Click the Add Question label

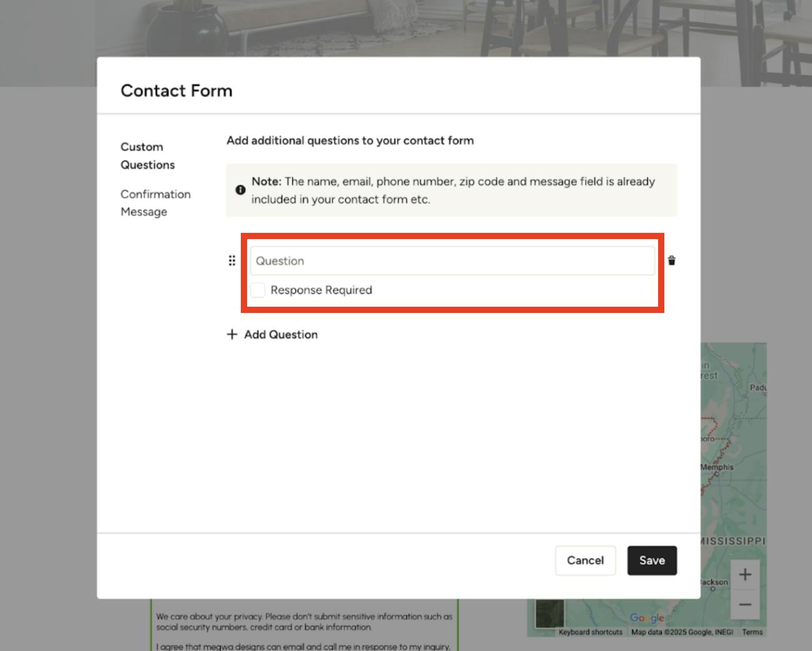tap(280, 334)
